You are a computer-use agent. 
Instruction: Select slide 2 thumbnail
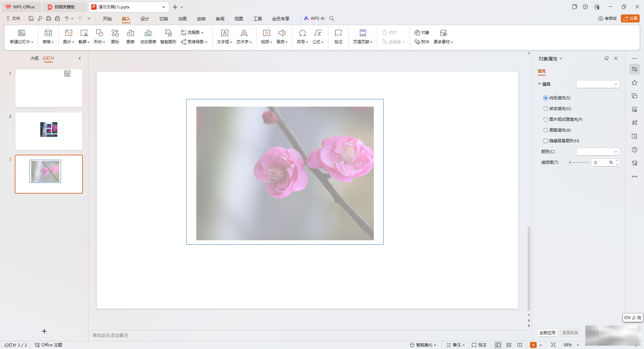49,131
